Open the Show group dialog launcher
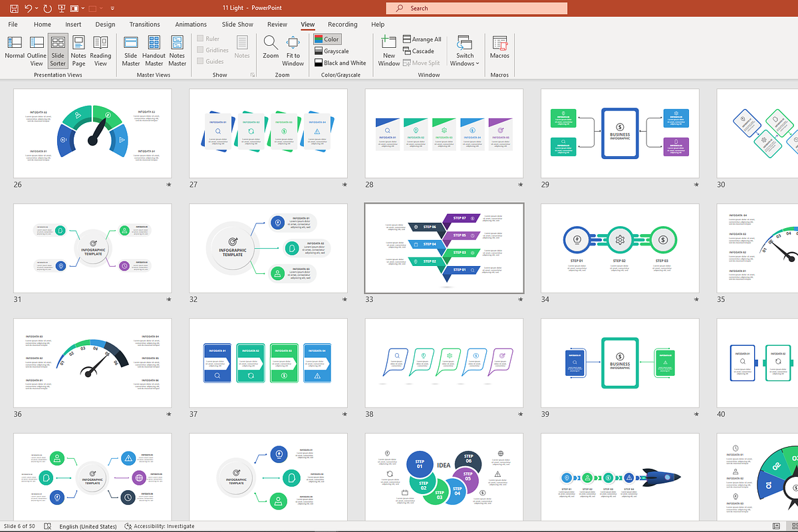The height and width of the screenshot is (532, 798). pos(252,75)
